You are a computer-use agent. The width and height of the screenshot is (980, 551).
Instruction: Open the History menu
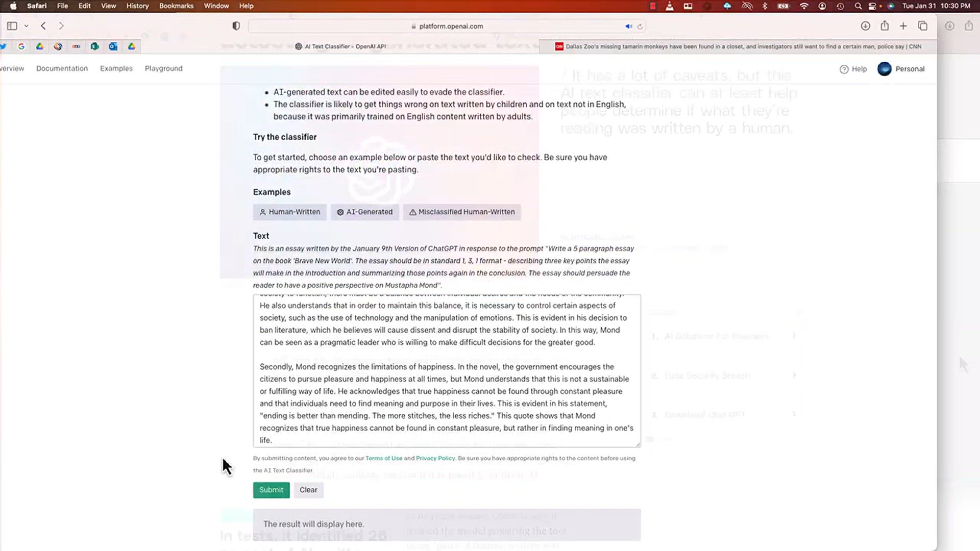pyautogui.click(x=137, y=6)
